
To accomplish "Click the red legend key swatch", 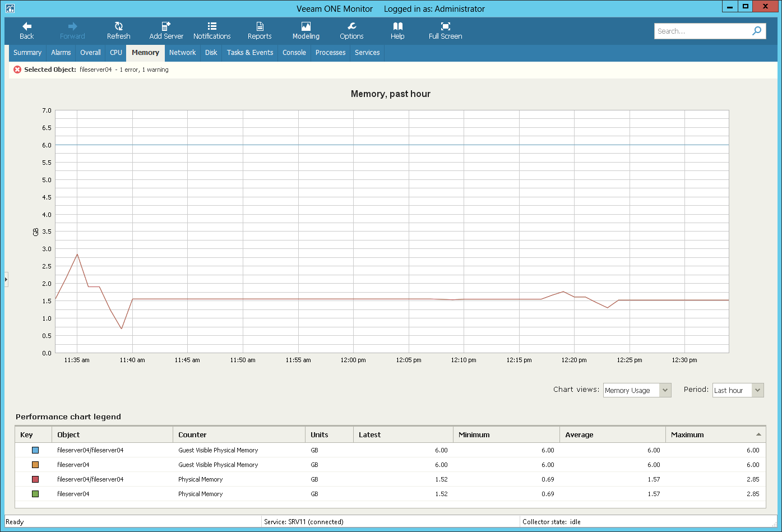I will 35,479.
